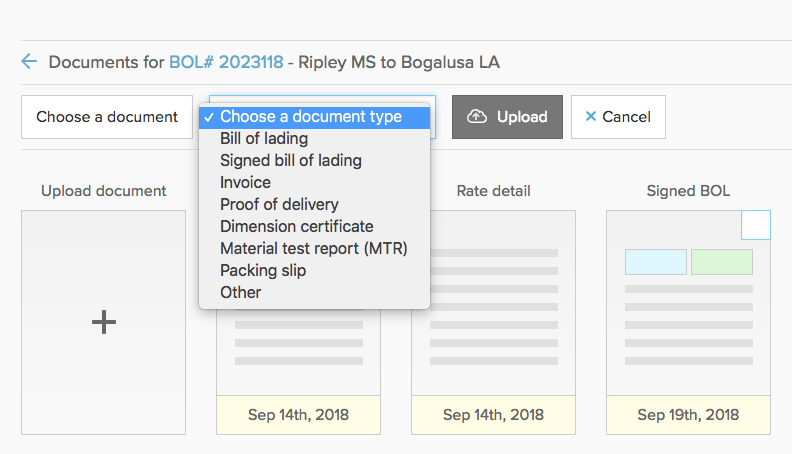The image size is (792, 454).
Task: Select Material test report (MTR)
Action: click(x=314, y=248)
